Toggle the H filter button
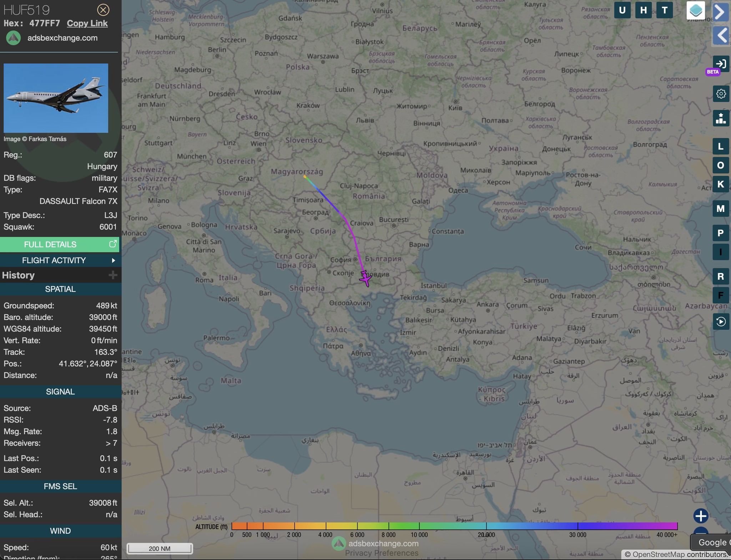 tap(643, 10)
